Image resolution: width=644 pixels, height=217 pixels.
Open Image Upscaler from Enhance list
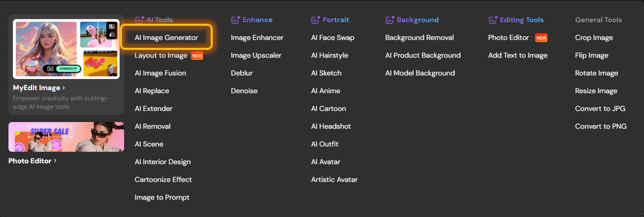[256, 55]
